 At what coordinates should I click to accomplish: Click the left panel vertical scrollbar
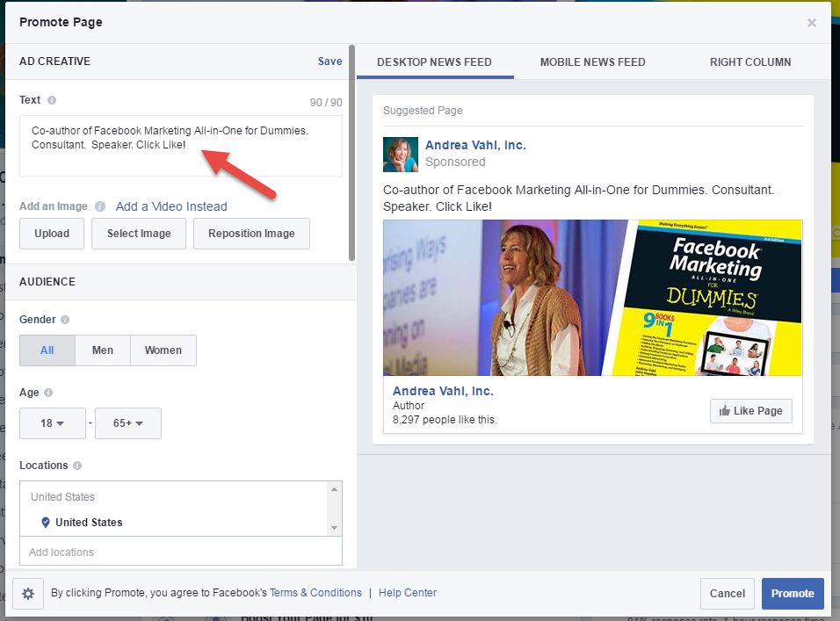click(x=351, y=153)
